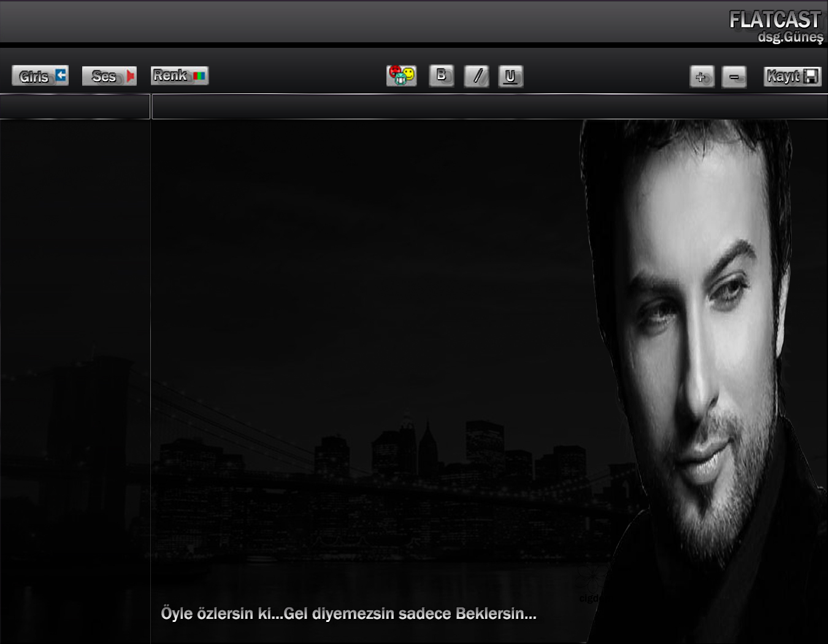Image resolution: width=828 pixels, height=644 pixels.
Task: Click the narrow header field above the left sidebar
Action: pyautogui.click(x=75, y=107)
